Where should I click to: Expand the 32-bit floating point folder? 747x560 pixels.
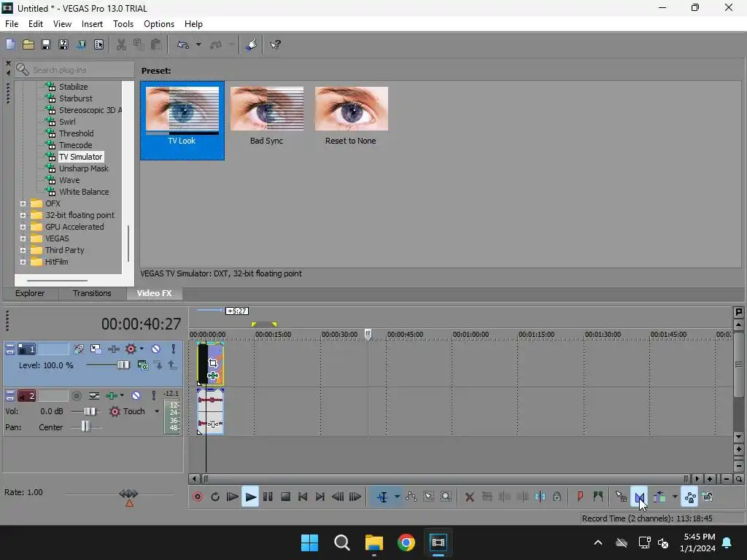23,215
